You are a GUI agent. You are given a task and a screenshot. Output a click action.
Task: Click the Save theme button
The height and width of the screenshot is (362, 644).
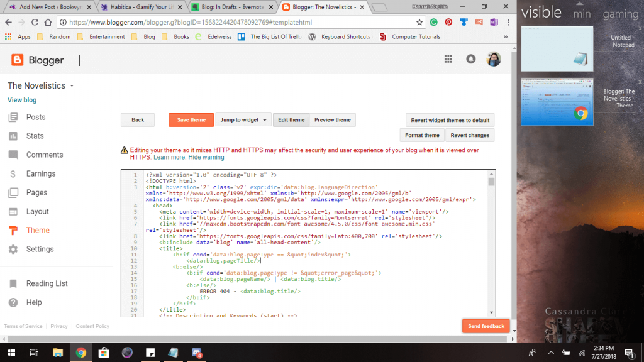click(191, 120)
